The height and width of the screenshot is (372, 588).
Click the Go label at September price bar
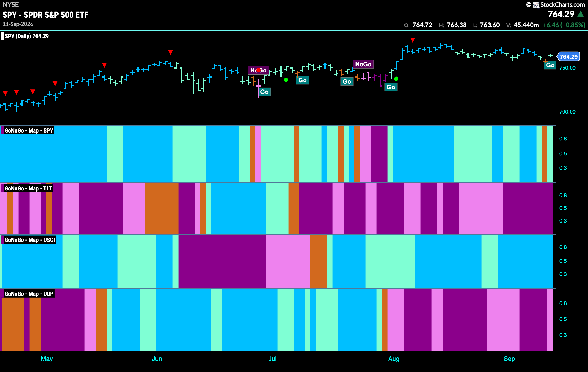[550, 65]
